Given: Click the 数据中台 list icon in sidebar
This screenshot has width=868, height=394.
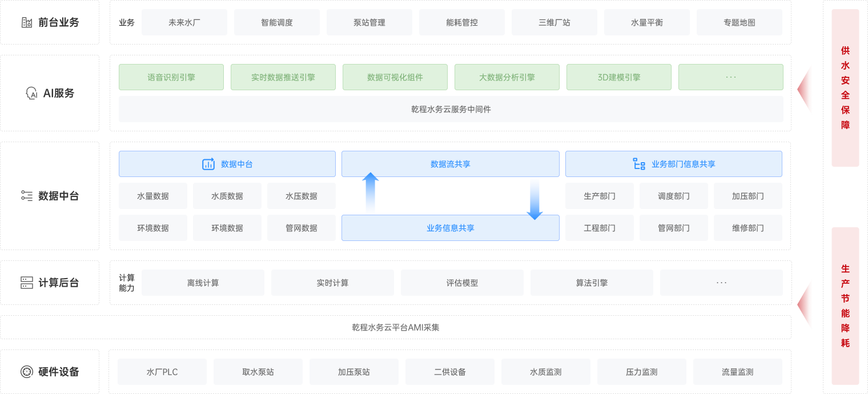Looking at the screenshot, I should pyautogui.click(x=27, y=196).
